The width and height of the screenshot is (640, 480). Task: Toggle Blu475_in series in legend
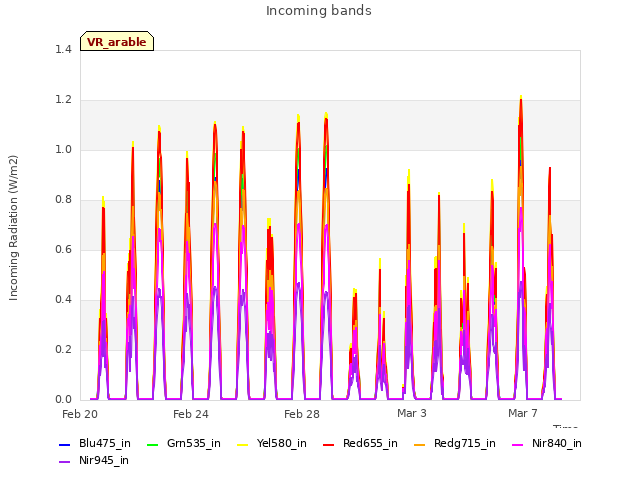point(95,444)
